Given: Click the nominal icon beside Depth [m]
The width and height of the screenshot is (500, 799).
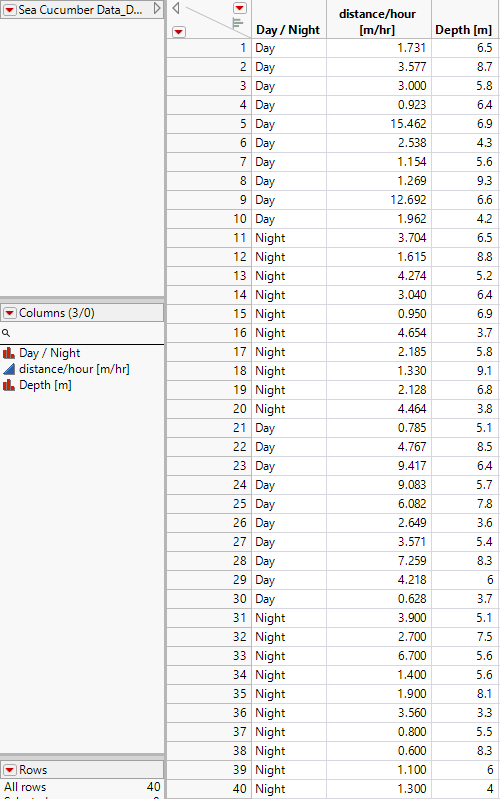Looking at the screenshot, I should [x=9, y=385].
